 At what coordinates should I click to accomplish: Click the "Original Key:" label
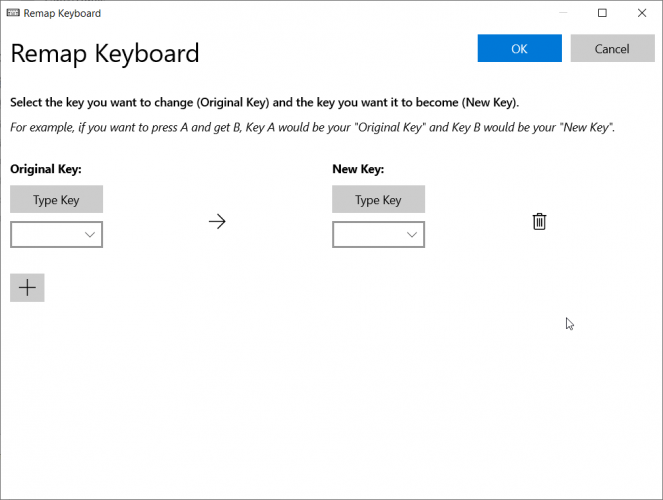coord(45,170)
